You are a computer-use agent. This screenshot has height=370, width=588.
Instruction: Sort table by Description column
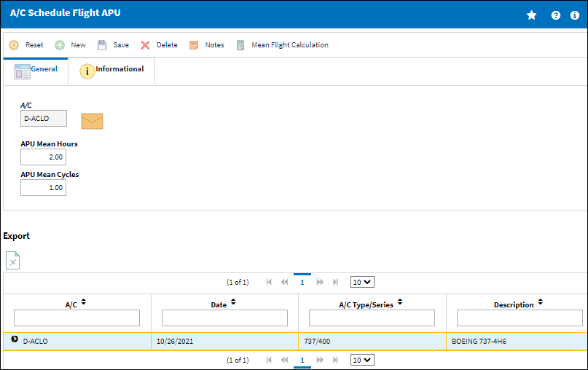coord(541,302)
